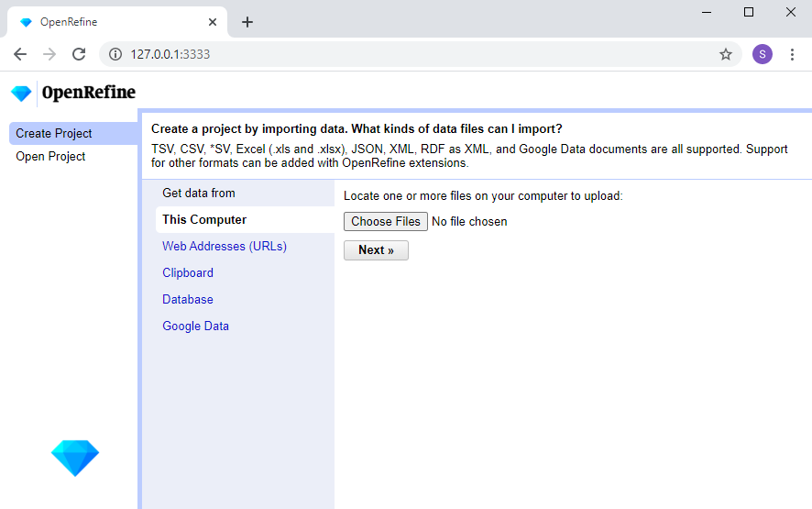
Task: Pick Database as data source
Action: (x=188, y=299)
